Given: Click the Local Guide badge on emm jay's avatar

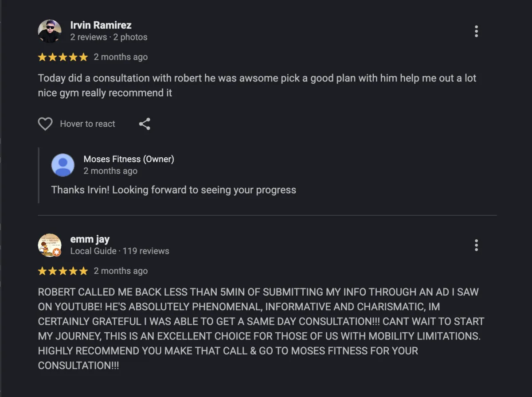Looking at the screenshot, I should pyautogui.click(x=57, y=252).
